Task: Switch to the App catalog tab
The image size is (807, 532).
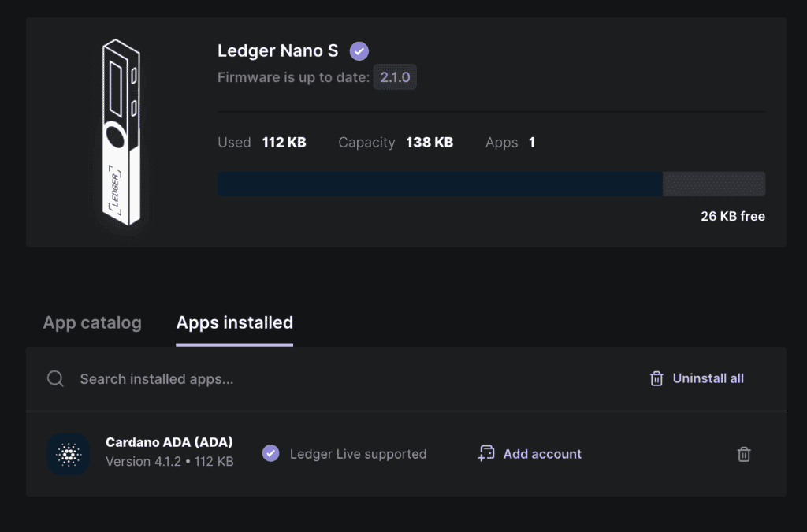Action: click(x=91, y=322)
